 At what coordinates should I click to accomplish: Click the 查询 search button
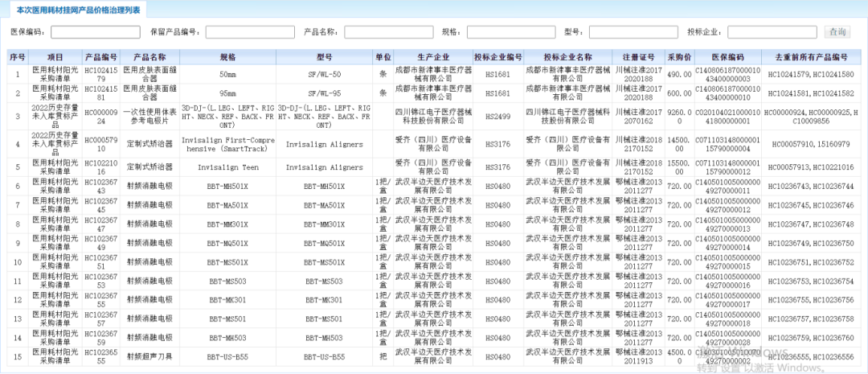(x=838, y=32)
